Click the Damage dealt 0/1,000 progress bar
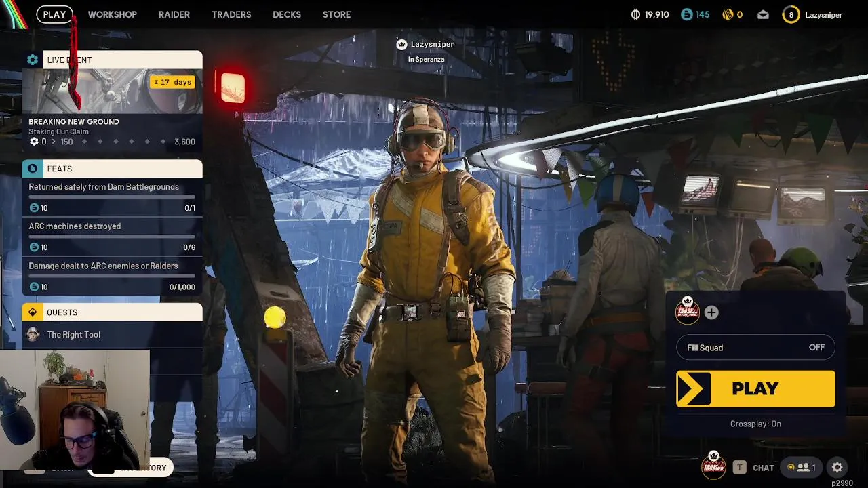 (x=112, y=276)
